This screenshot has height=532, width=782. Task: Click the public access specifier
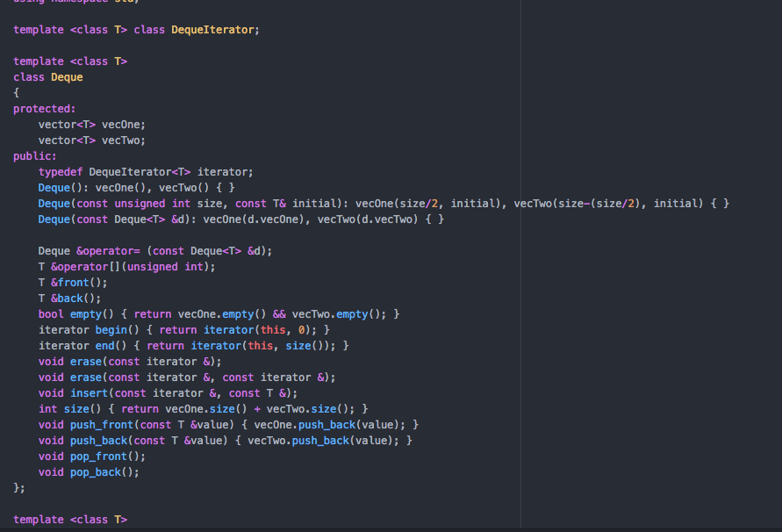point(32,155)
